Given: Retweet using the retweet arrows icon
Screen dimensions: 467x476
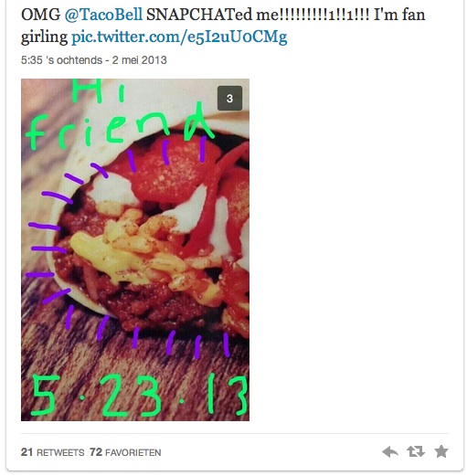Looking at the screenshot, I should [x=416, y=451].
